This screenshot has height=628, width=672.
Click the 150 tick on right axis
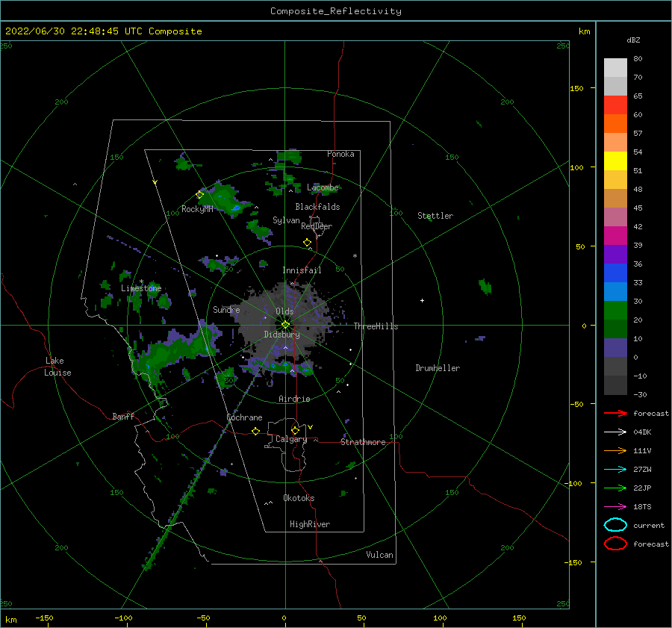tap(576, 88)
